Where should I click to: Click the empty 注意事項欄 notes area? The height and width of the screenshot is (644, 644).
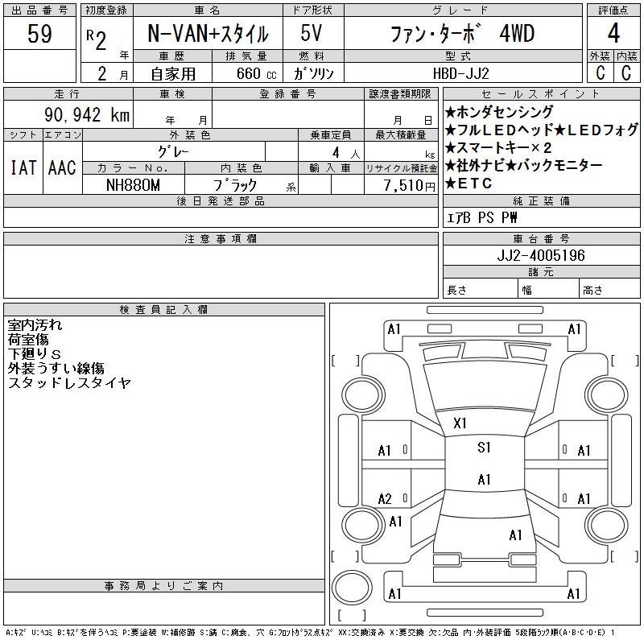pyautogui.click(x=220, y=272)
